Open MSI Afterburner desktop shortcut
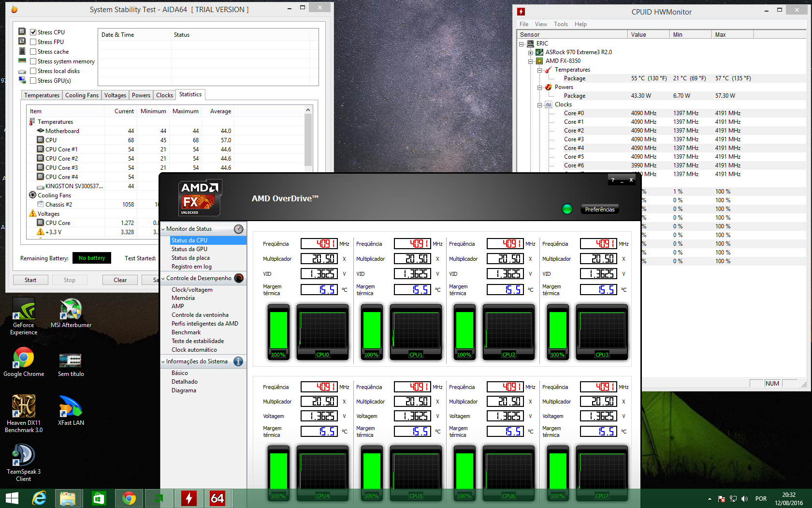This screenshot has height=508, width=812. point(71,313)
